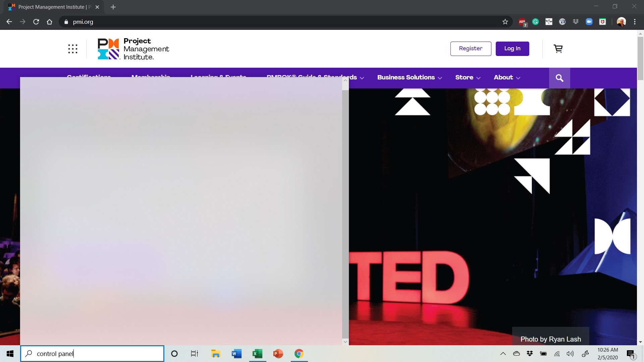Expand the About menu

507,77
